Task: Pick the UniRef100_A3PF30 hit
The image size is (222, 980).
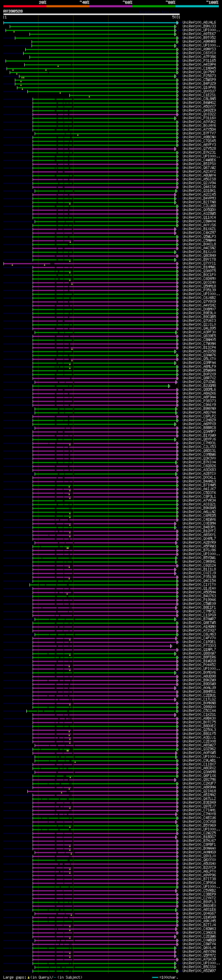Action: pyautogui.click(x=199, y=332)
